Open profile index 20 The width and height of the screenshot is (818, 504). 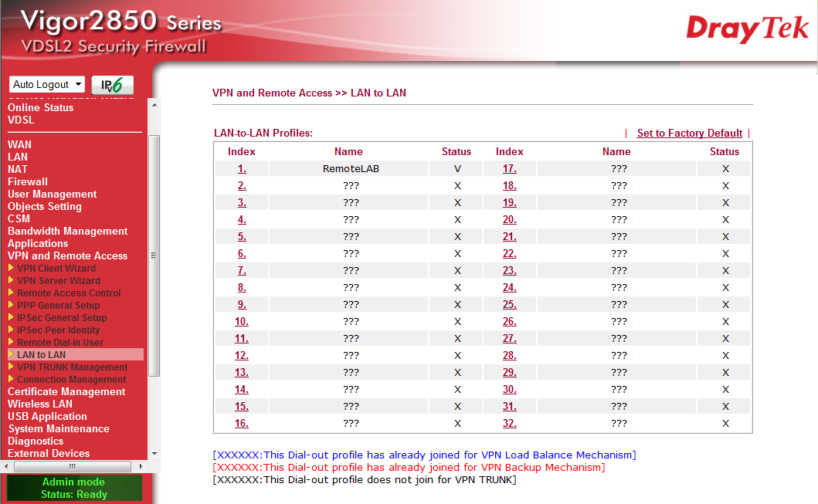[510, 219]
